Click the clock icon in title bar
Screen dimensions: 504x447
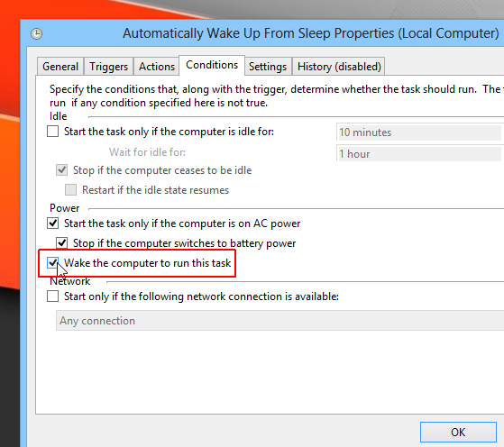tap(37, 33)
